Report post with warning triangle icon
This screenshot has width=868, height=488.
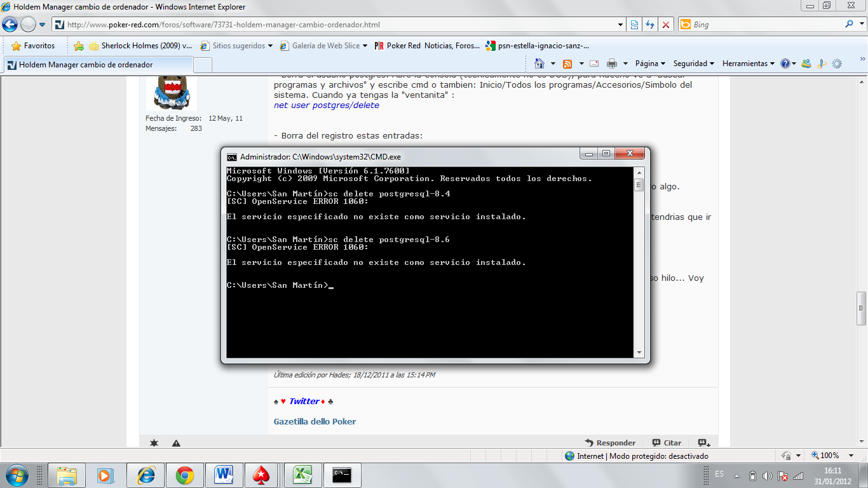tap(176, 443)
